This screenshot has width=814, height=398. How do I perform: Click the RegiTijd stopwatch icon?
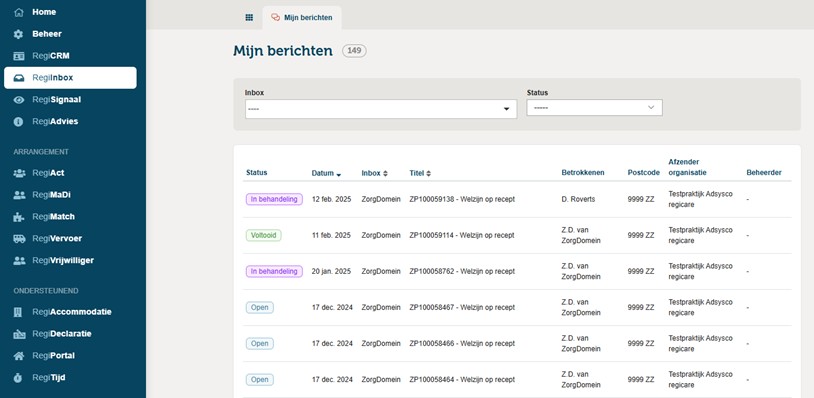19,378
